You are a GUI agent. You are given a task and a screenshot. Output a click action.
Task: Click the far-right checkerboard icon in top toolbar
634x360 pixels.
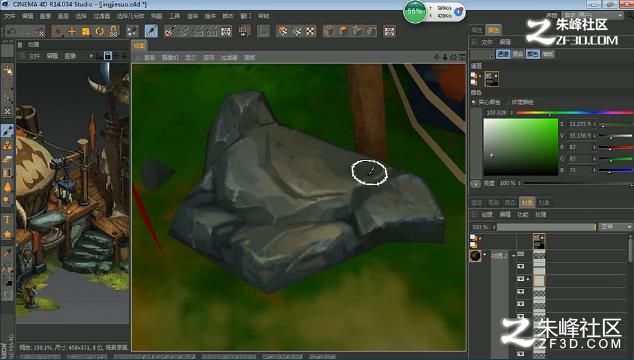(390, 31)
